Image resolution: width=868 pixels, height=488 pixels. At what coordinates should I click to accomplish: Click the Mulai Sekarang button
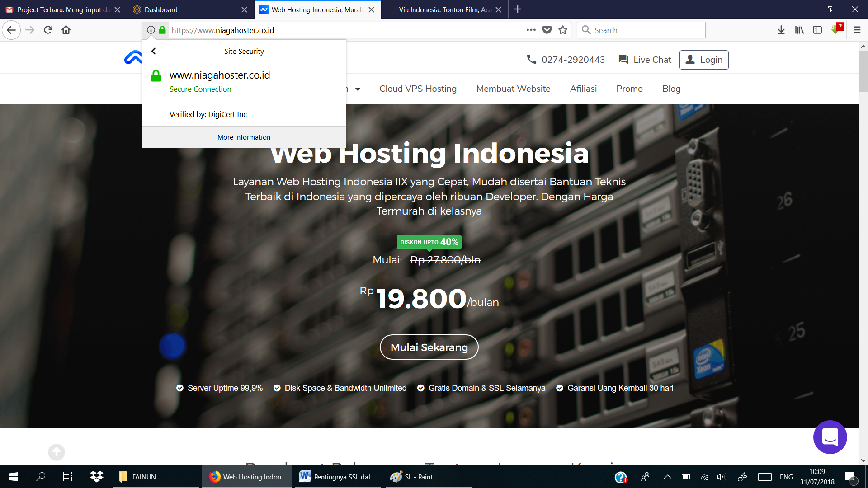coord(429,347)
